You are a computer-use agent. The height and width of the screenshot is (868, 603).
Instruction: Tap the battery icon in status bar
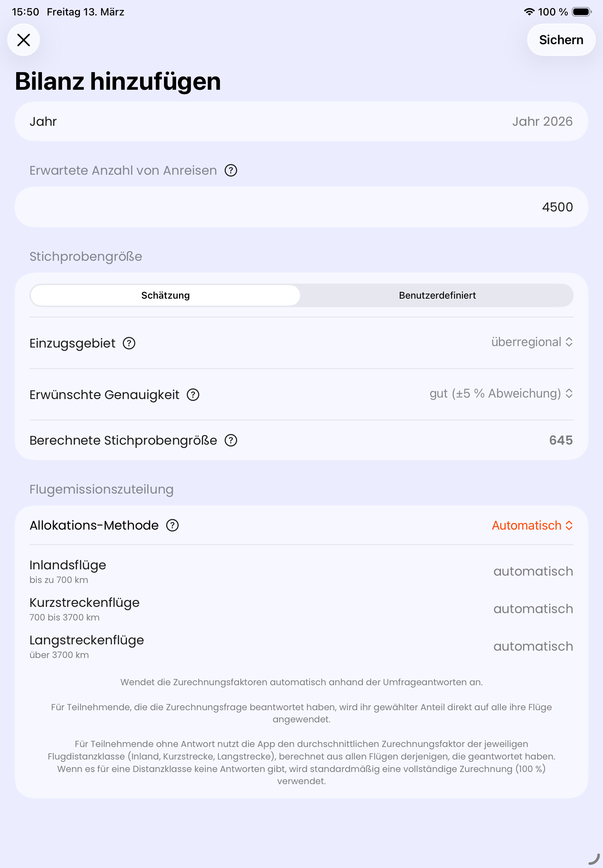[x=581, y=12]
